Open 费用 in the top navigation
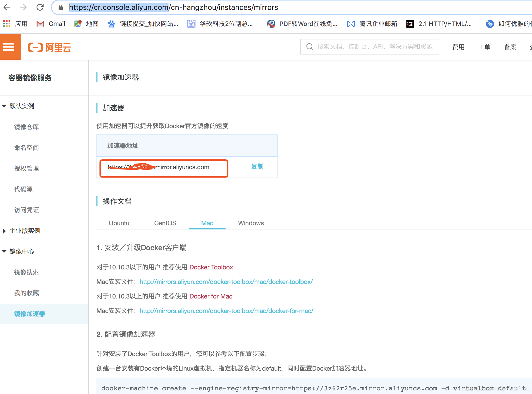The width and height of the screenshot is (532, 394). 458,47
